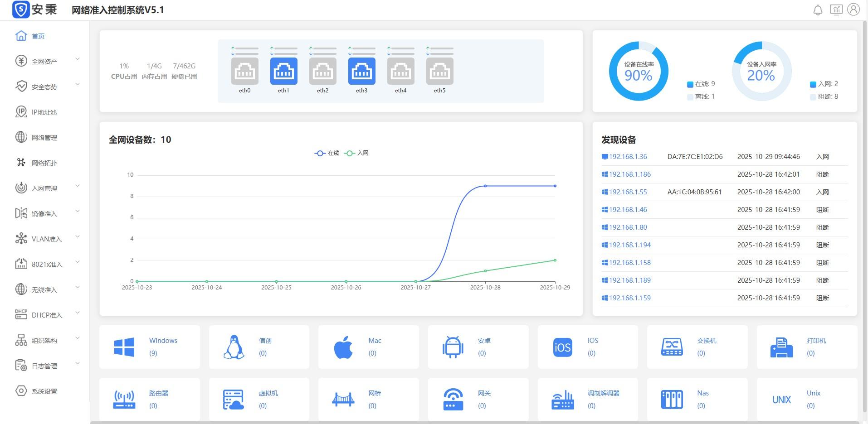Click the 交换机 switch device icon
This screenshot has width=868, height=424.
pyautogui.click(x=672, y=347)
